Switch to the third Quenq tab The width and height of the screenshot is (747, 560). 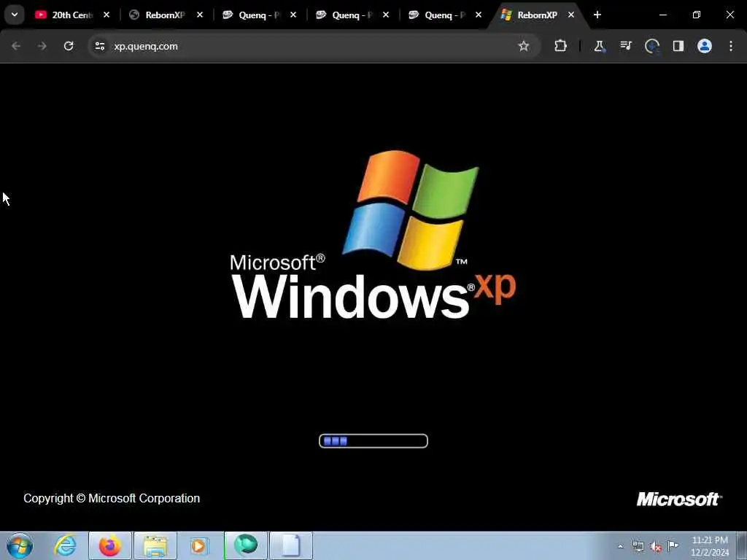[x=444, y=15]
